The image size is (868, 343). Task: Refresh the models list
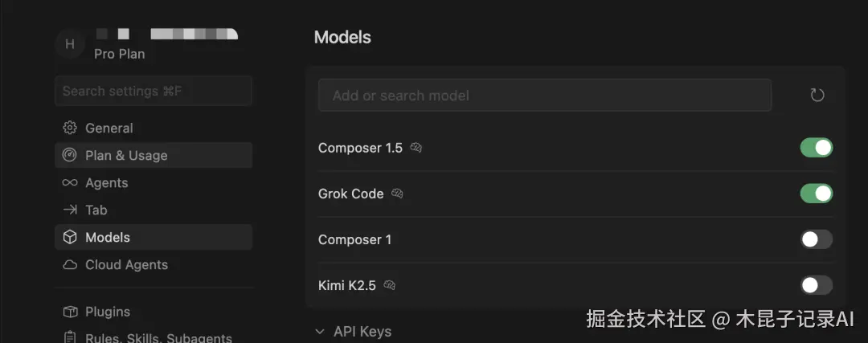[x=817, y=96]
